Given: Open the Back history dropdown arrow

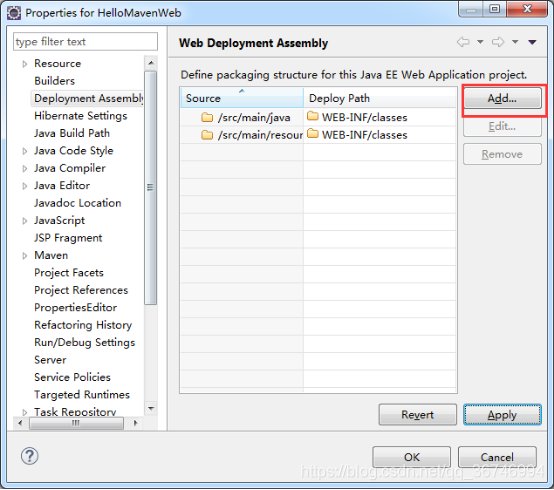Looking at the screenshot, I should coord(480,42).
